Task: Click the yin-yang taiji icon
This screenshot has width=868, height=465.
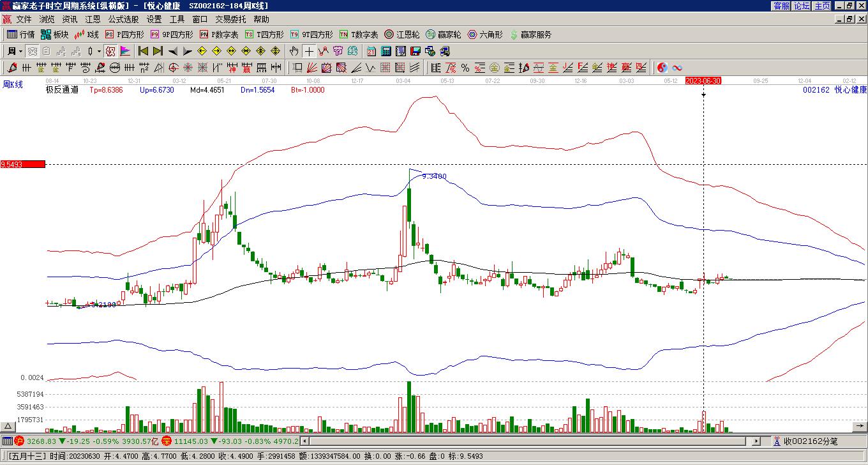Action: point(662,68)
